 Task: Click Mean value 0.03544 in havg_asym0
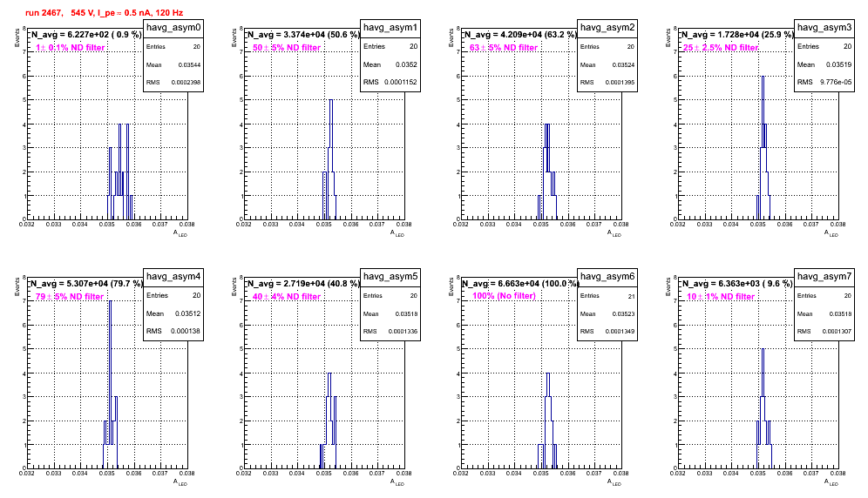tap(189, 65)
